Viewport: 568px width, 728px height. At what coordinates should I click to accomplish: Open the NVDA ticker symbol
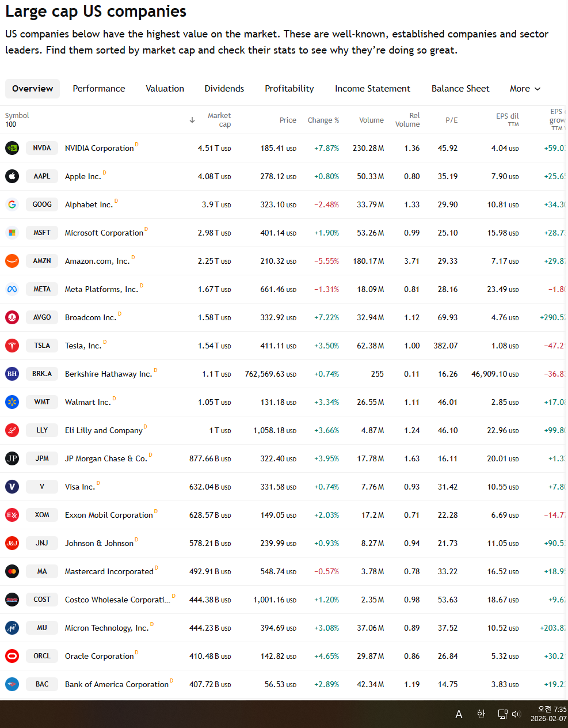point(42,148)
